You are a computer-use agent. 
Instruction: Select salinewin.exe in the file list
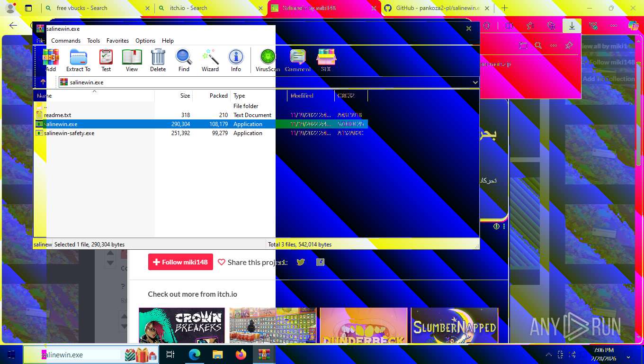(201, 124)
